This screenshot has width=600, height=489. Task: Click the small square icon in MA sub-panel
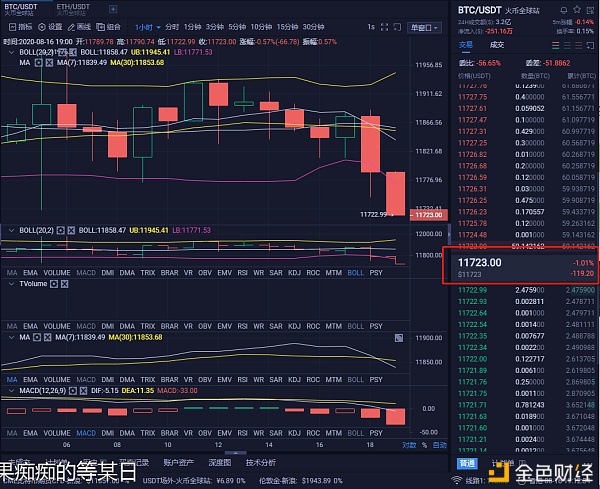[x=399, y=338]
